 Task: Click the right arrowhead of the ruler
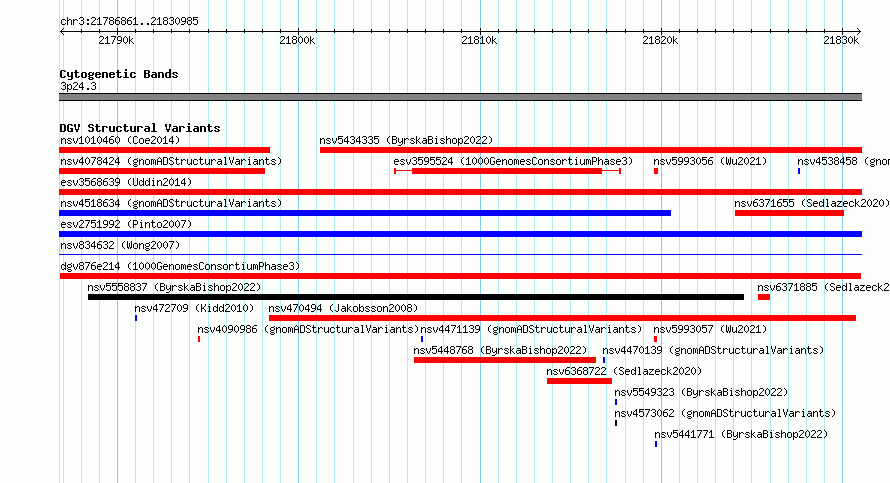coord(859,32)
